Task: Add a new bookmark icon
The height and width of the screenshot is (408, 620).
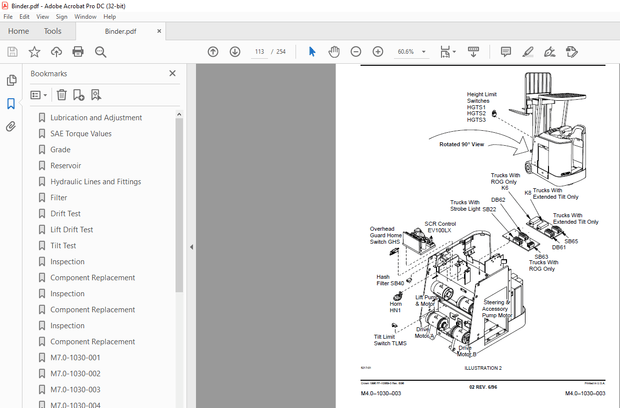Action: click(78, 95)
